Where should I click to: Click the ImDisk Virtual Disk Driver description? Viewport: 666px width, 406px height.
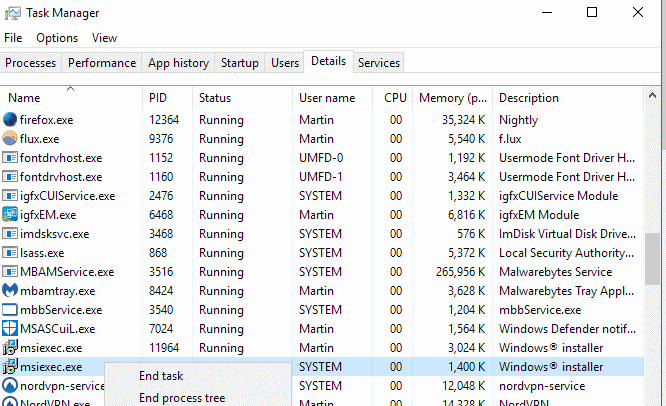(567, 234)
